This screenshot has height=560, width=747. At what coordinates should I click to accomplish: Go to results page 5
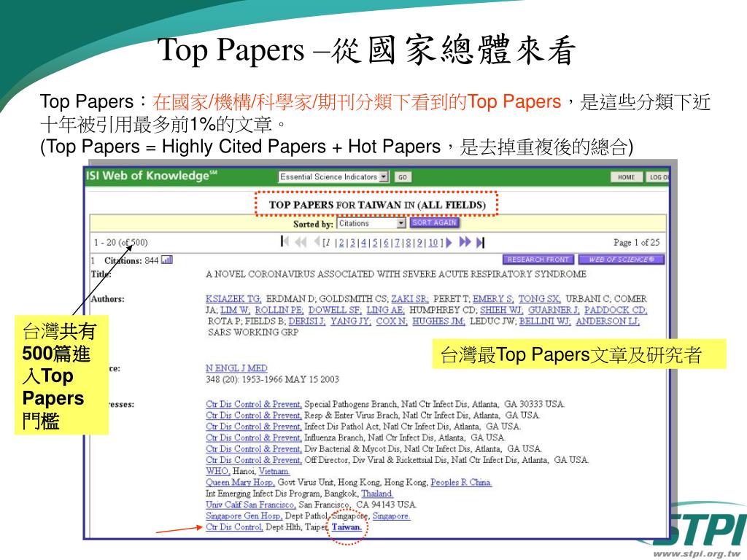[x=375, y=243]
